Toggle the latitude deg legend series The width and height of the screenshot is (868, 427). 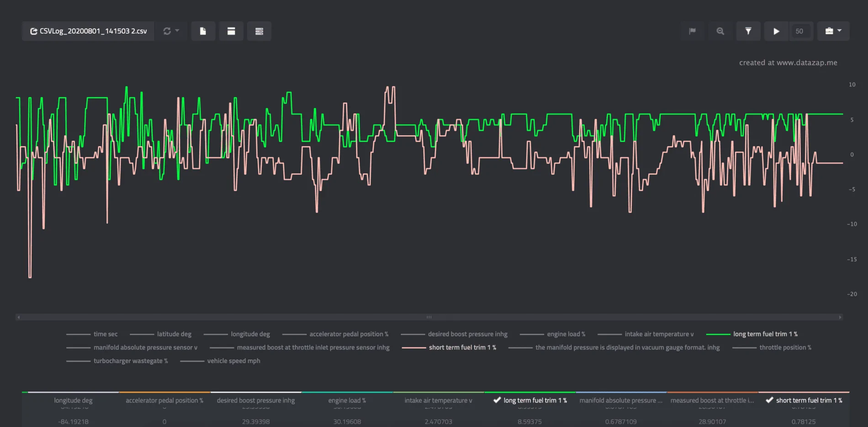[x=160, y=334]
